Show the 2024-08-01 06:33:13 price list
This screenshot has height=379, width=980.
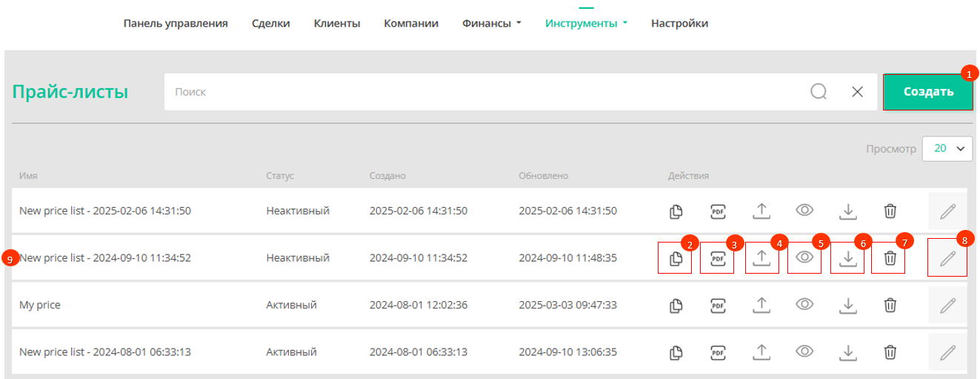click(805, 352)
